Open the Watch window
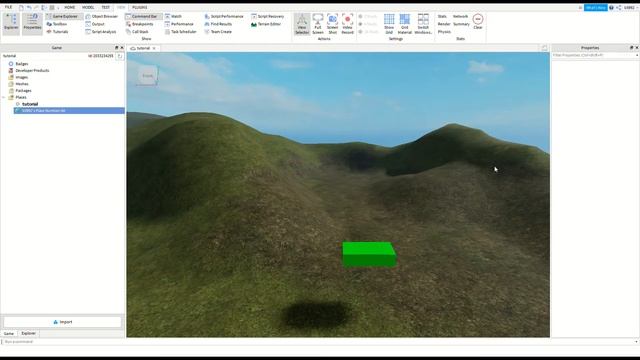640x360 pixels. tap(173, 16)
